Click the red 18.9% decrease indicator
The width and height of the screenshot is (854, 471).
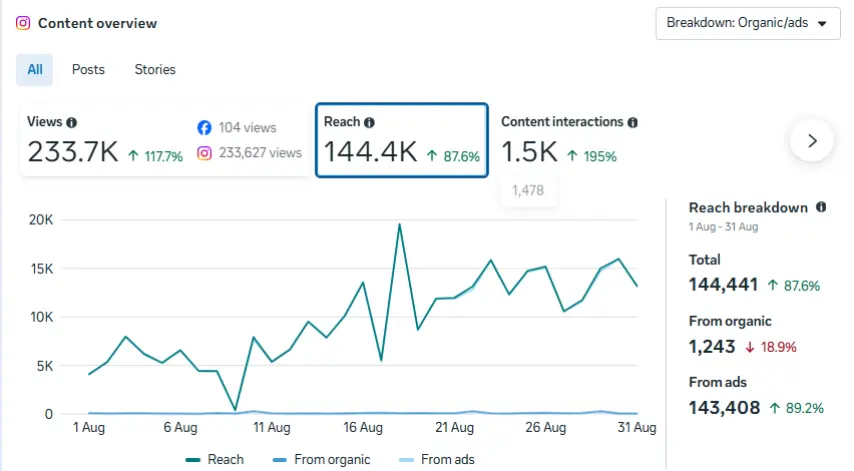pos(771,347)
